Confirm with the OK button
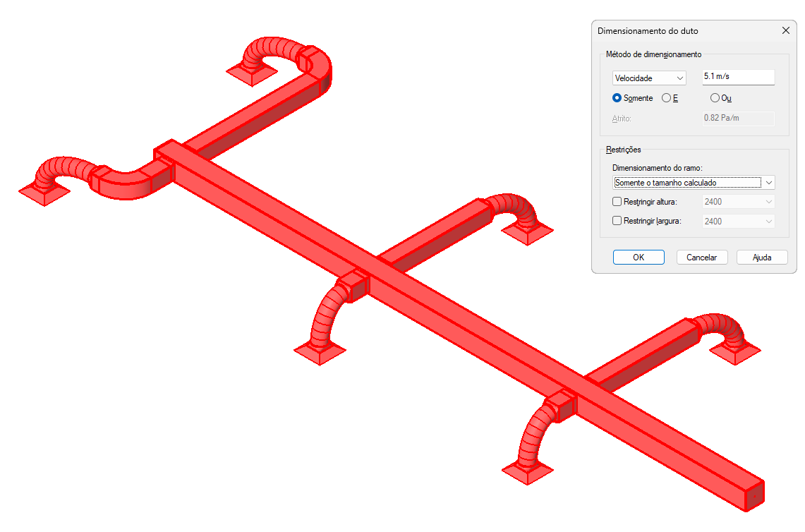Viewport: 805px width, 532px height. click(x=638, y=258)
